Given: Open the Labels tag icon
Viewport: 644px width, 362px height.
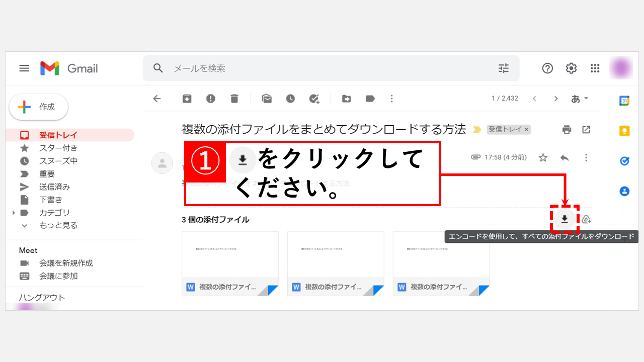Looking at the screenshot, I should [370, 99].
